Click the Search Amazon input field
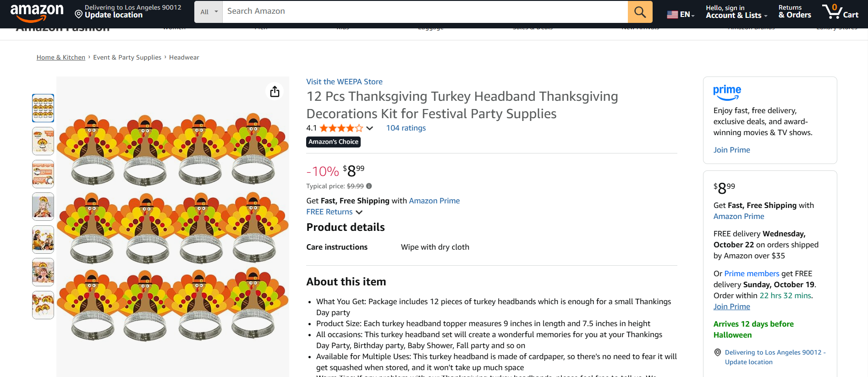 pos(424,11)
